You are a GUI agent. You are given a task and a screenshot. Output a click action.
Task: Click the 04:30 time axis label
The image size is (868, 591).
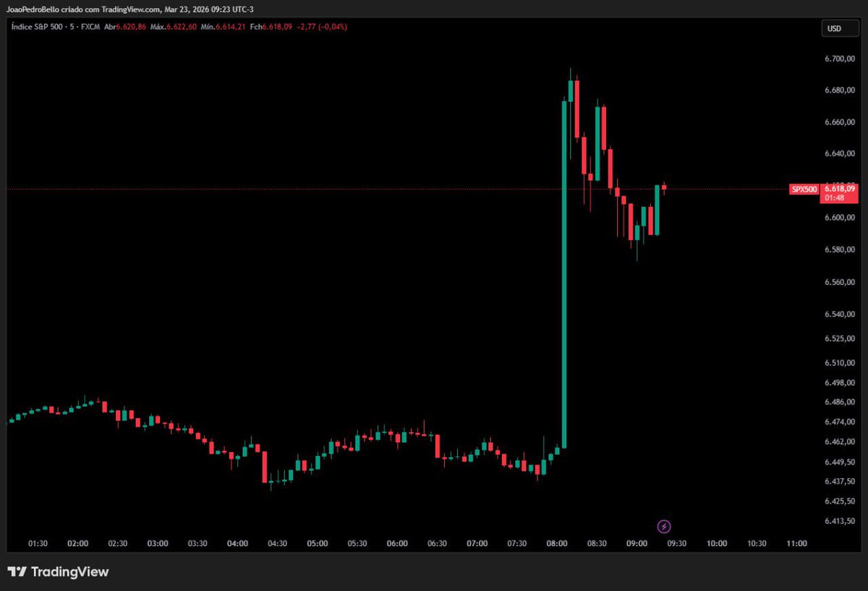point(277,543)
